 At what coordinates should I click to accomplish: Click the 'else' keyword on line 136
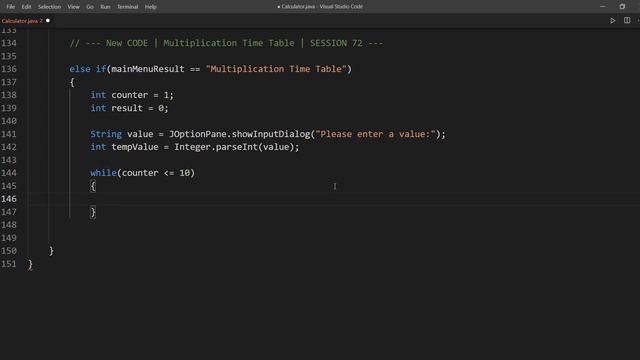point(80,69)
